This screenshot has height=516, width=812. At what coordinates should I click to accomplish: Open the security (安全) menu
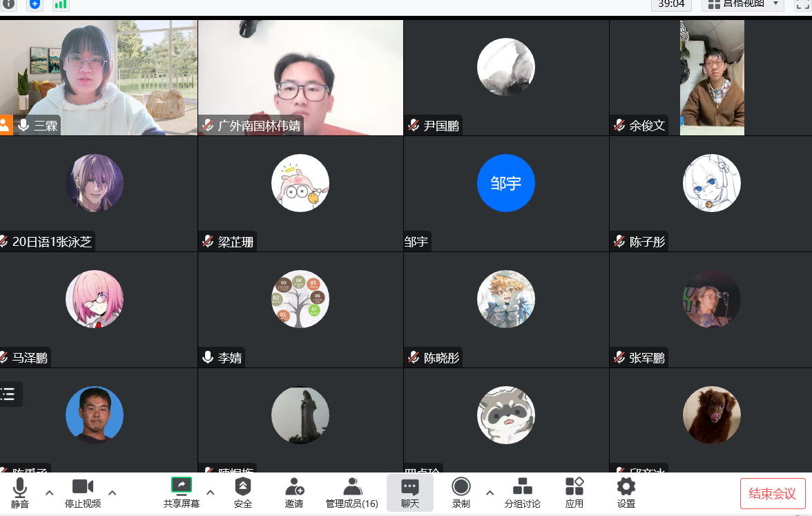(243, 493)
